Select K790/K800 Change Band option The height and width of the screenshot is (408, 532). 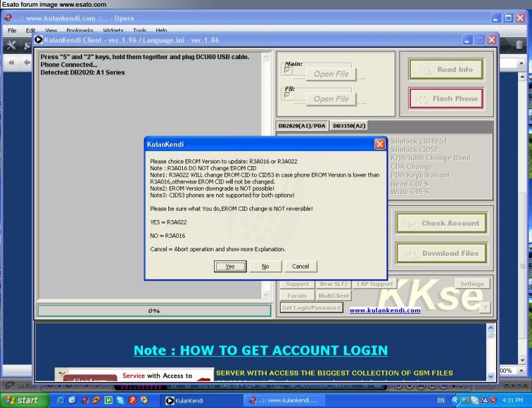coord(430,158)
